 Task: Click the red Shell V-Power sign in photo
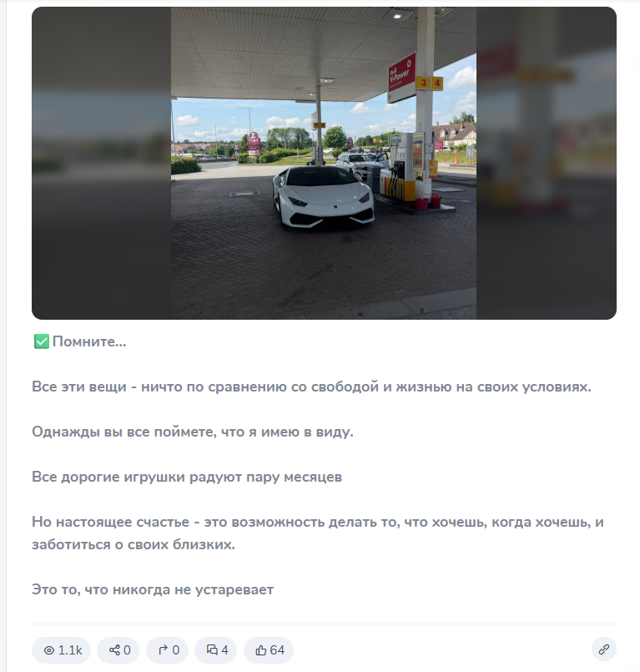click(x=401, y=78)
